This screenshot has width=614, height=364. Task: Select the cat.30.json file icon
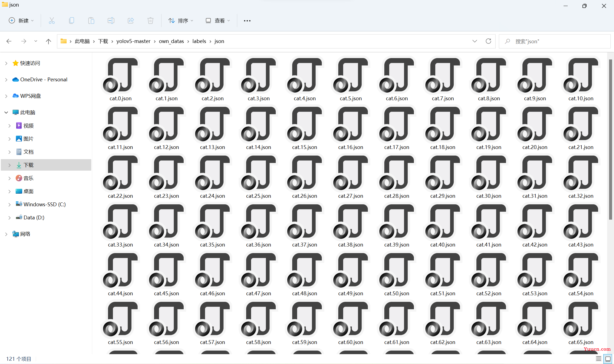click(489, 173)
